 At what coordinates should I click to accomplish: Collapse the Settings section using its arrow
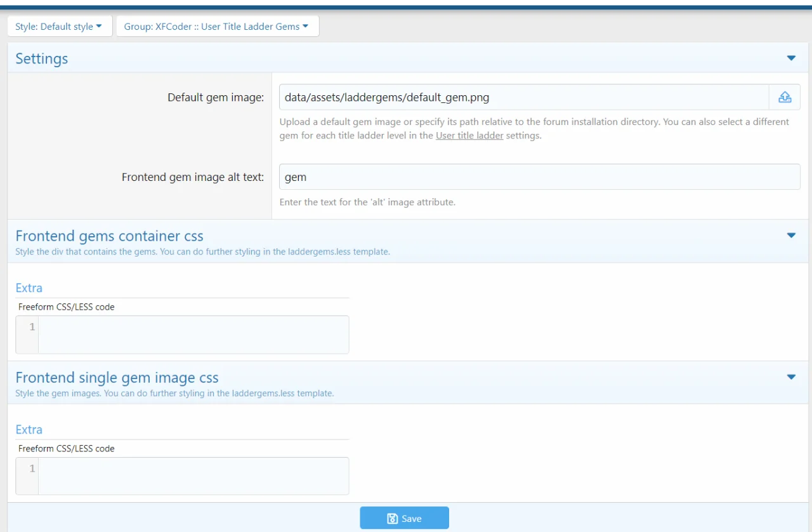(x=791, y=58)
